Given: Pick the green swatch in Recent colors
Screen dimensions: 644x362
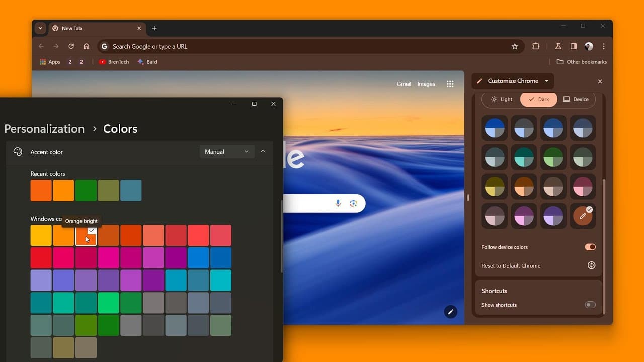Looking at the screenshot, I should [x=86, y=191].
